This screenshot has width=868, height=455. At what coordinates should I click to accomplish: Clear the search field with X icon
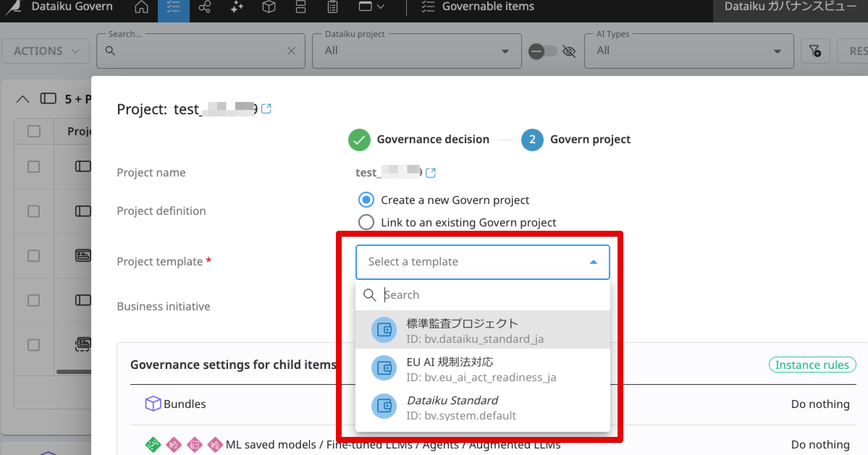pos(291,51)
